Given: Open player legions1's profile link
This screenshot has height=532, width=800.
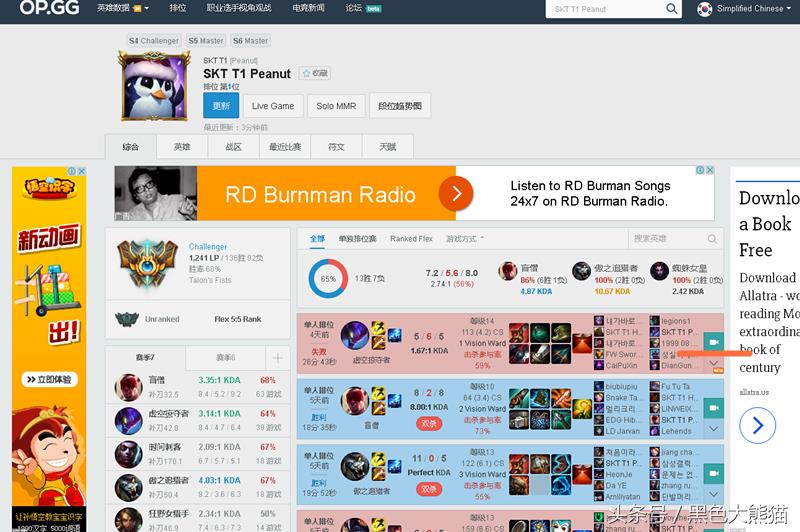Looking at the screenshot, I should 676,321.
